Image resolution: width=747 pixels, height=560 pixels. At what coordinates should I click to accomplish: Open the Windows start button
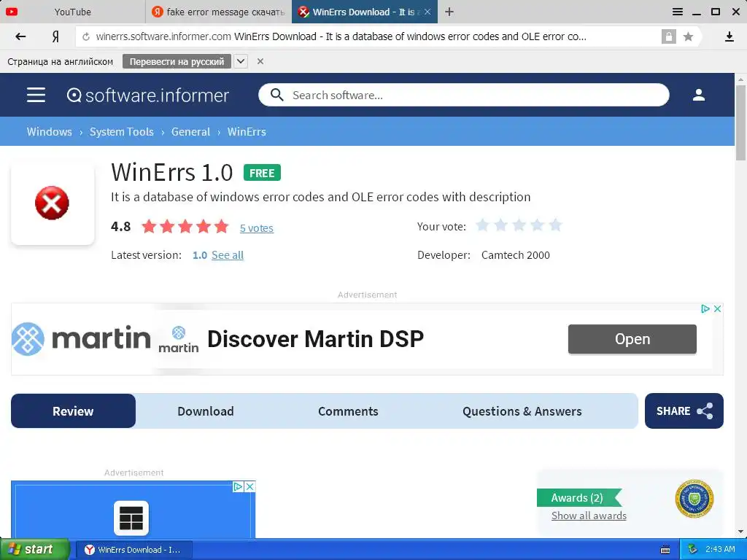34,550
